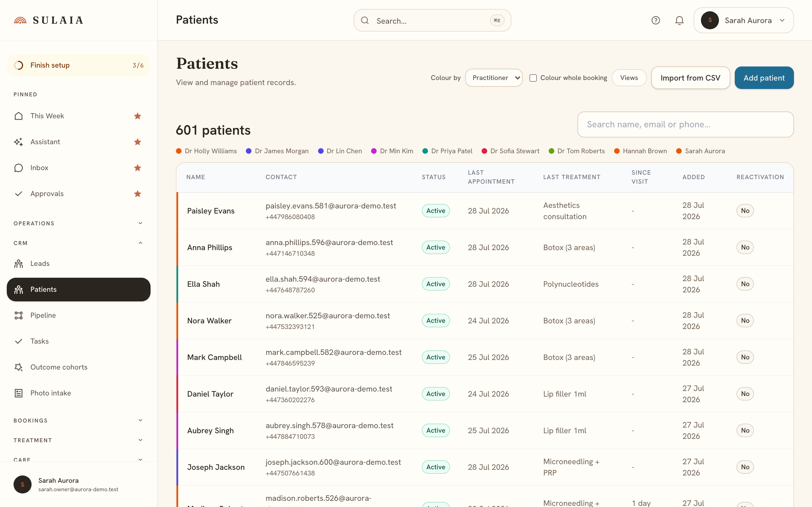Screen dimensions: 812x507
Task: Unpin This Week using its star
Action: click(138, 116)
